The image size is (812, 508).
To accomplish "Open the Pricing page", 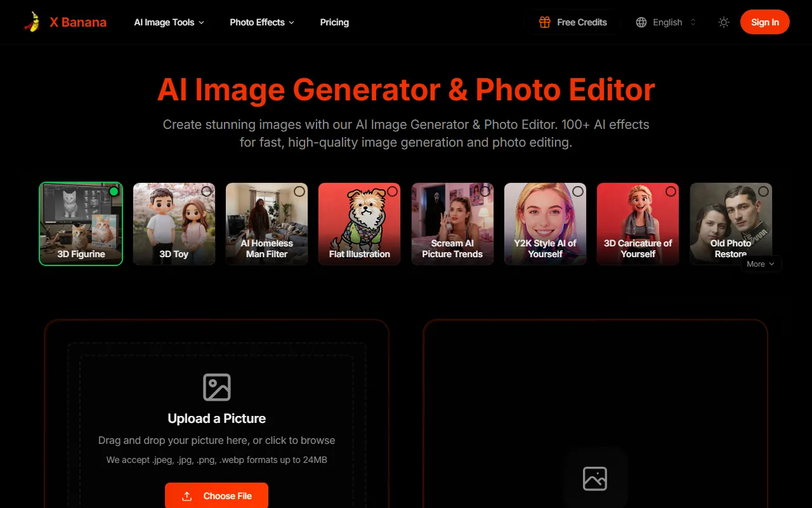I will (334, 22).
